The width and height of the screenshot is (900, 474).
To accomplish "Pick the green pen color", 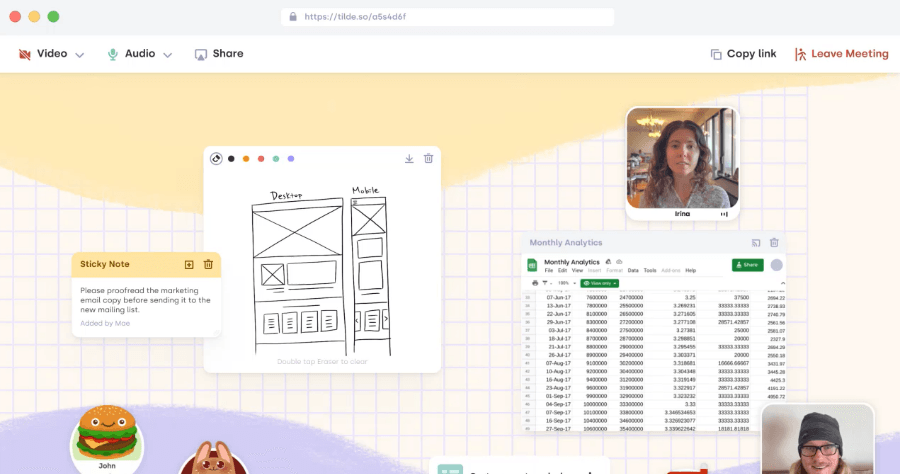I will [276, 159].
